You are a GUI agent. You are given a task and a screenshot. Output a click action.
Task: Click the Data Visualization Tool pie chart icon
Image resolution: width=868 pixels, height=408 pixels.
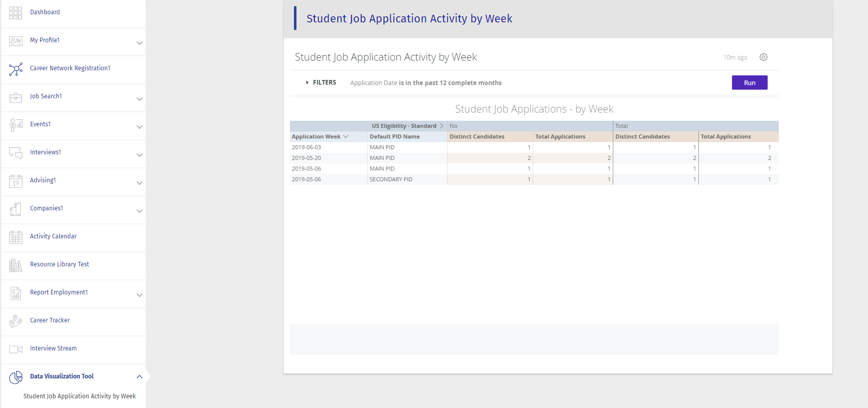coord(16,377)
